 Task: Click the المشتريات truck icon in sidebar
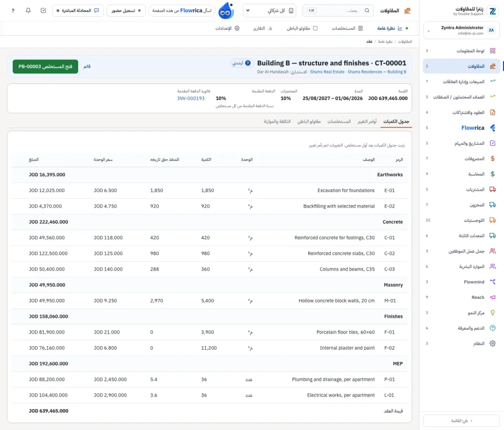(492, 189)
